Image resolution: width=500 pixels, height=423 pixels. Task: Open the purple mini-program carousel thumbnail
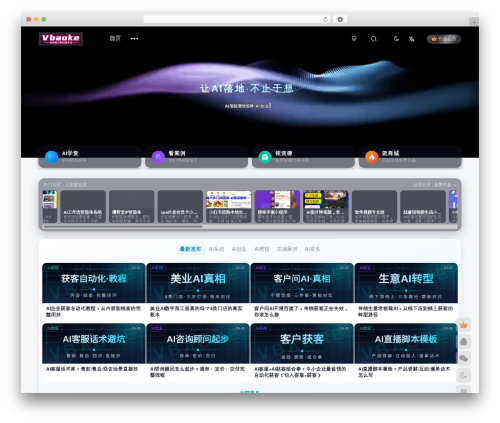tap(277, 199)
